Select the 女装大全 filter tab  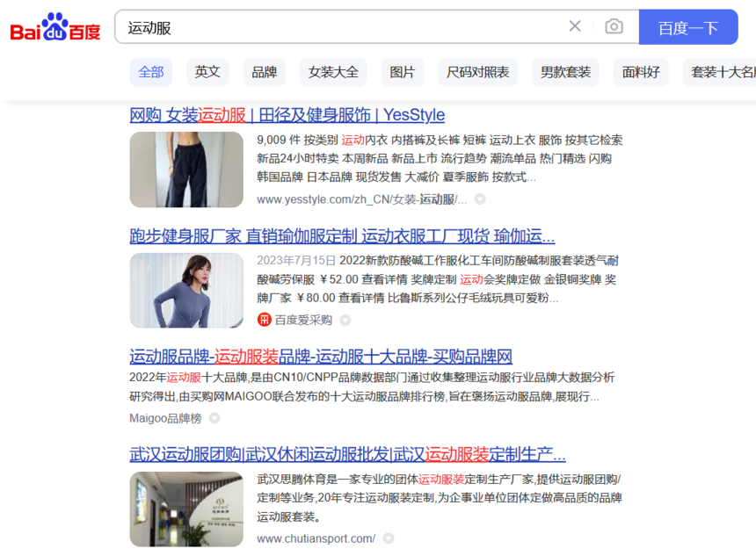pyautogui.click(x=334, y=72)
